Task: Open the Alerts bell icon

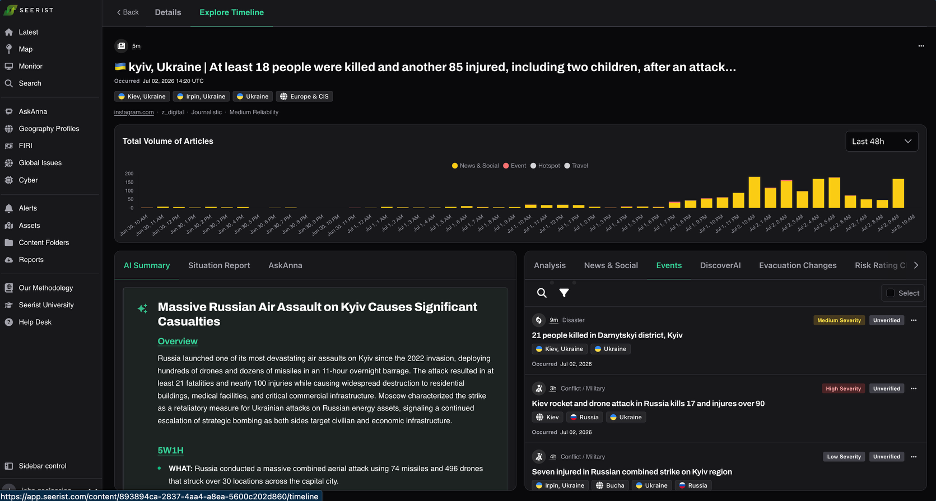Action: (8, 208)
